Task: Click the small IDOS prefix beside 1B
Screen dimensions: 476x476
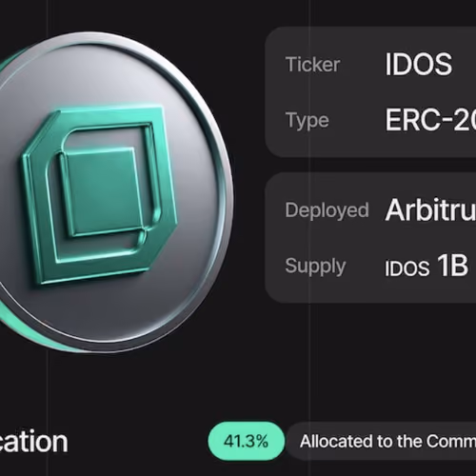Action: coord(407,268)
